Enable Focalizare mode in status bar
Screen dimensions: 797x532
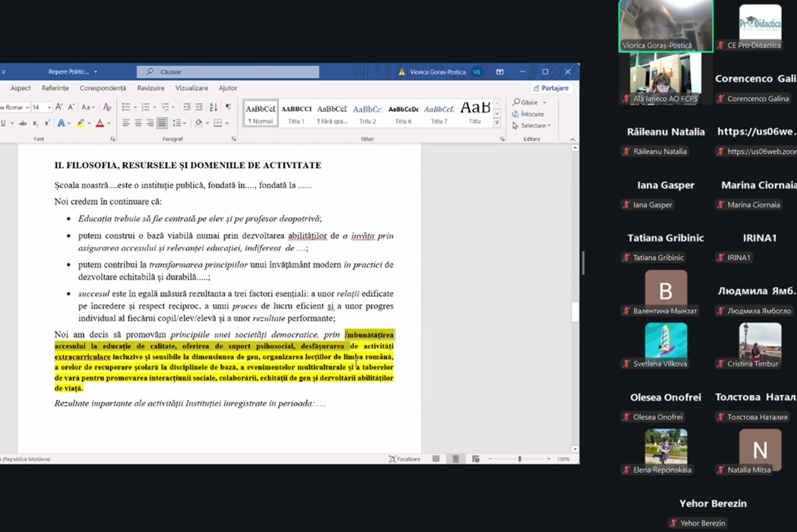pyautogui.click(x=403, y=459)
